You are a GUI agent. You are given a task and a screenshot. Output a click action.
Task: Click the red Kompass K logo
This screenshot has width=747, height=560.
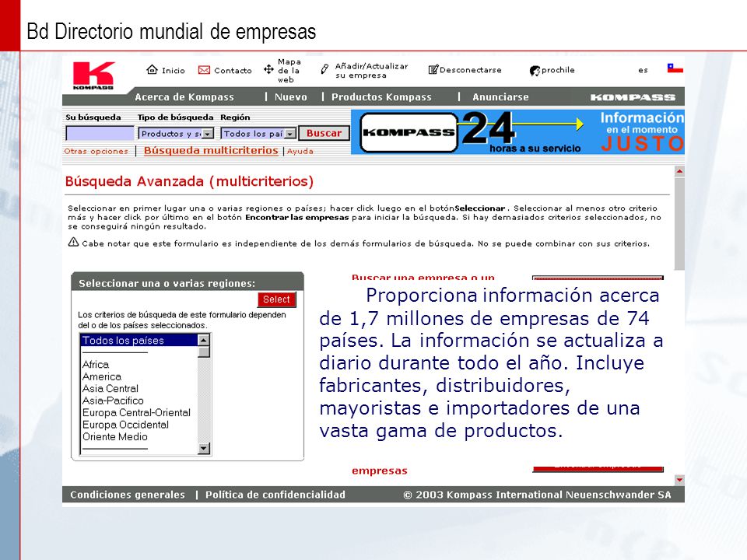(x=93, y=75)
